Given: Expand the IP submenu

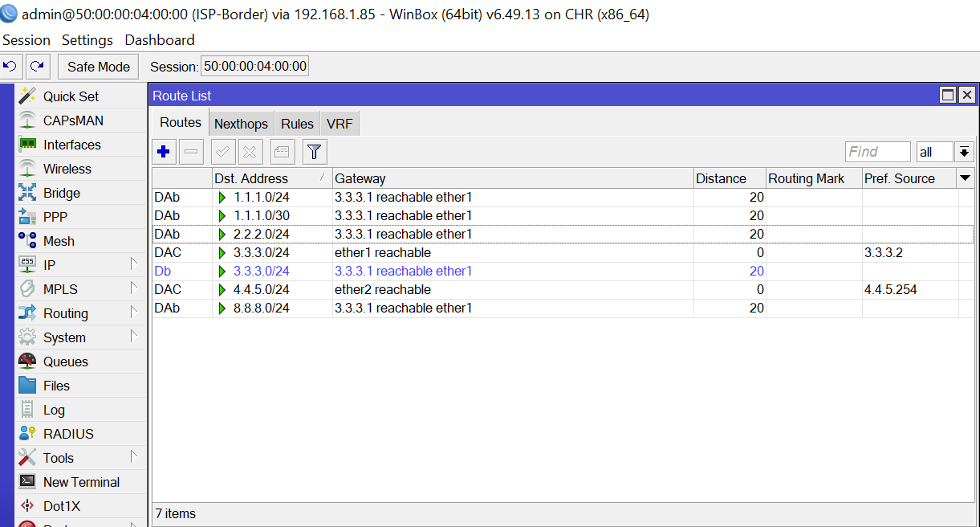Looking at the screenshot, I should 133,265.
